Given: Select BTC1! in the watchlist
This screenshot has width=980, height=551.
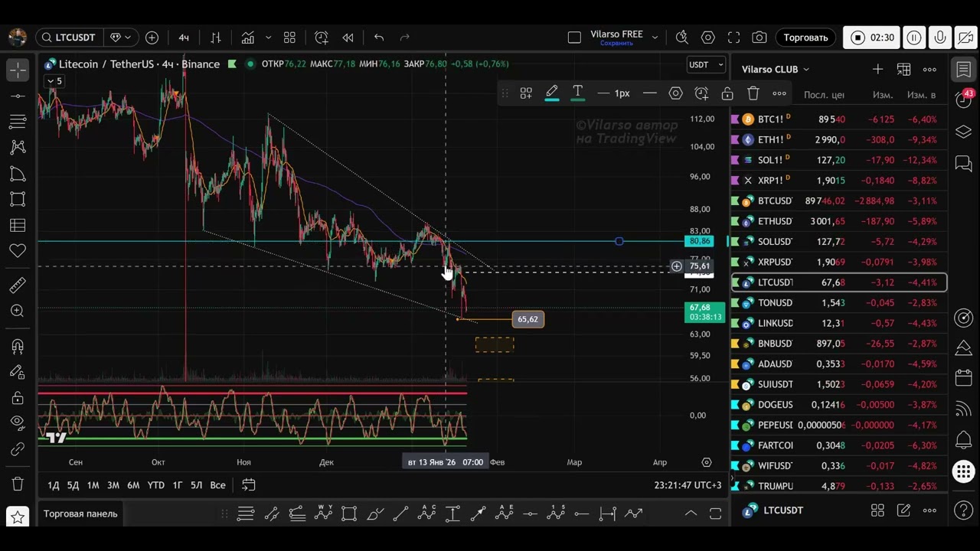Looking at the screenshot, I should pyautogui.click(x=840, y=119).
